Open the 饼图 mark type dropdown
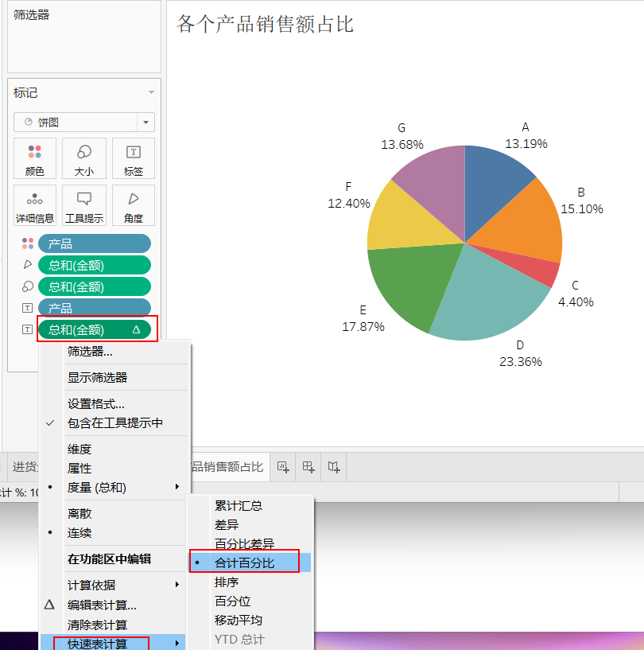 coord(84,123)
